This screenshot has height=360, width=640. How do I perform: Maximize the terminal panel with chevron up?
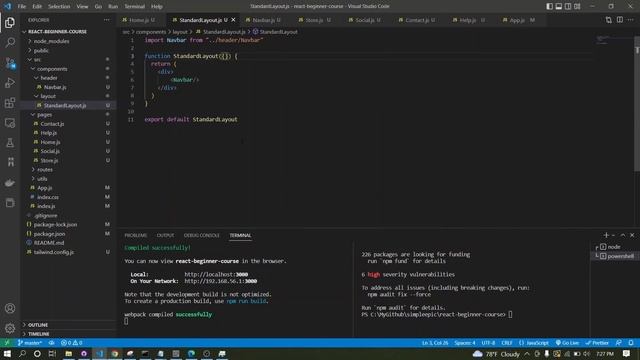(622, 235)
